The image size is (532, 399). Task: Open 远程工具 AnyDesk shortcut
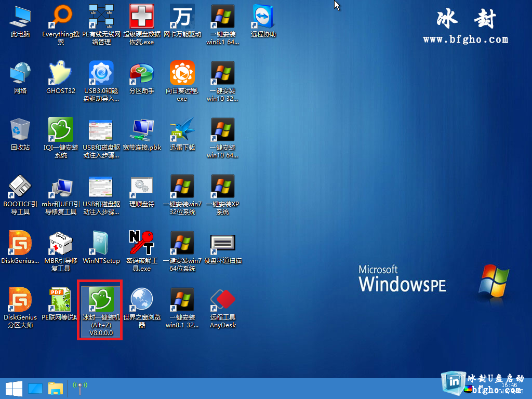(x=222, y=308)
